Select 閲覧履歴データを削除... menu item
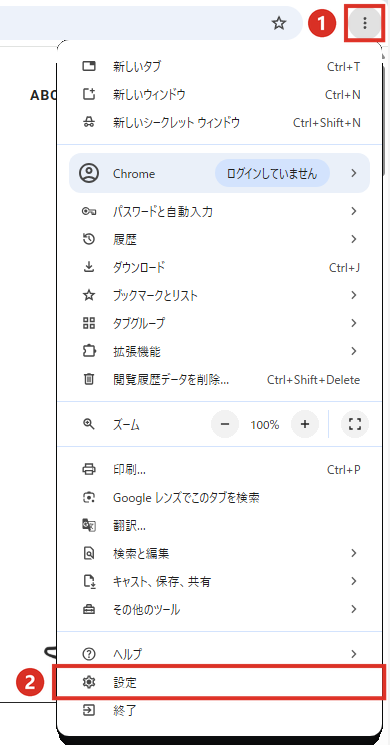390x745 pixels. (x=219, y=380)
